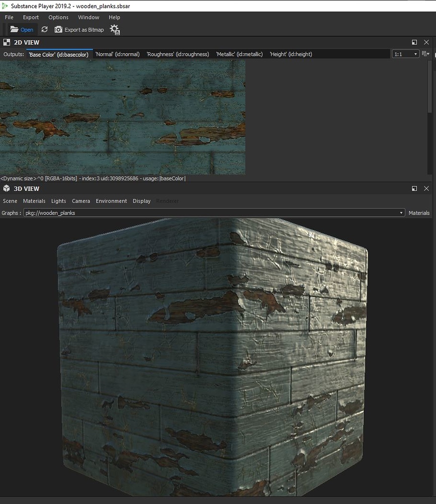Image resolution: width=436 pixels, height=504 pixels.
Task: Open the Export menu
Action: 31,17
